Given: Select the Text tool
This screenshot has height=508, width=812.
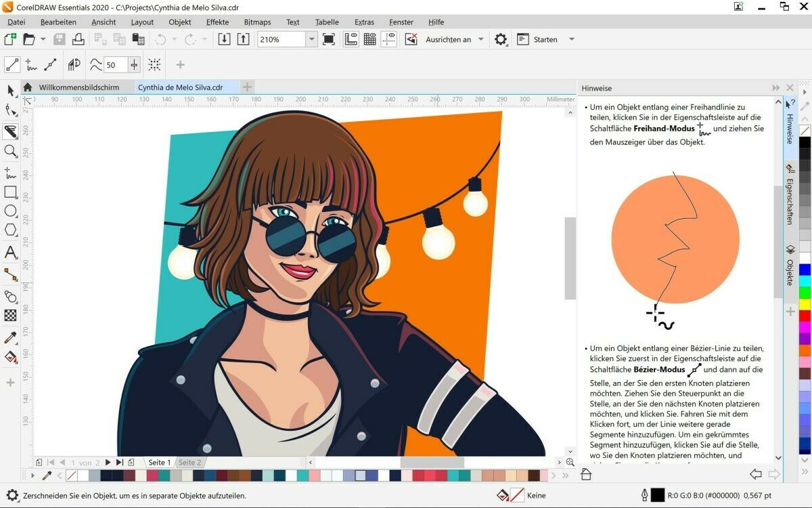Looking at the screenshot, I should (10, 253).
